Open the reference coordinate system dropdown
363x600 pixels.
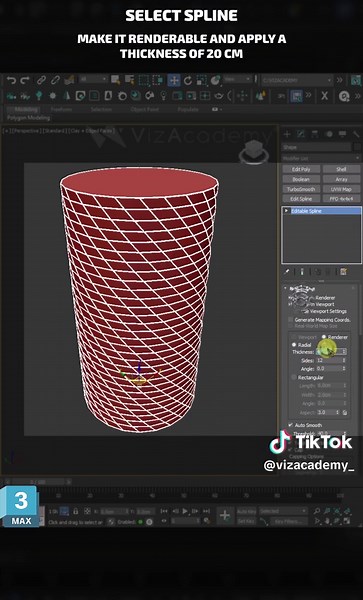(238, 80)
